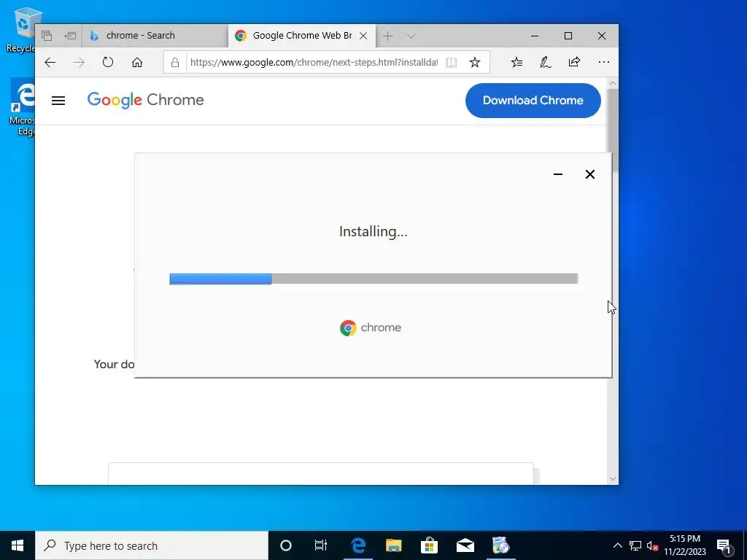Viewport: 747px width, 560px height.
Task: Add this page to favorites star
Action: (474, 63)
